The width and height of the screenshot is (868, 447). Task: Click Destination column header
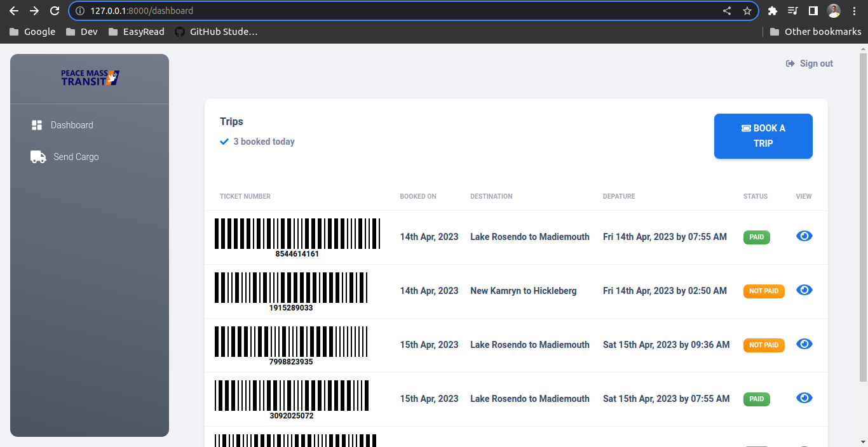tap(491, 197)
